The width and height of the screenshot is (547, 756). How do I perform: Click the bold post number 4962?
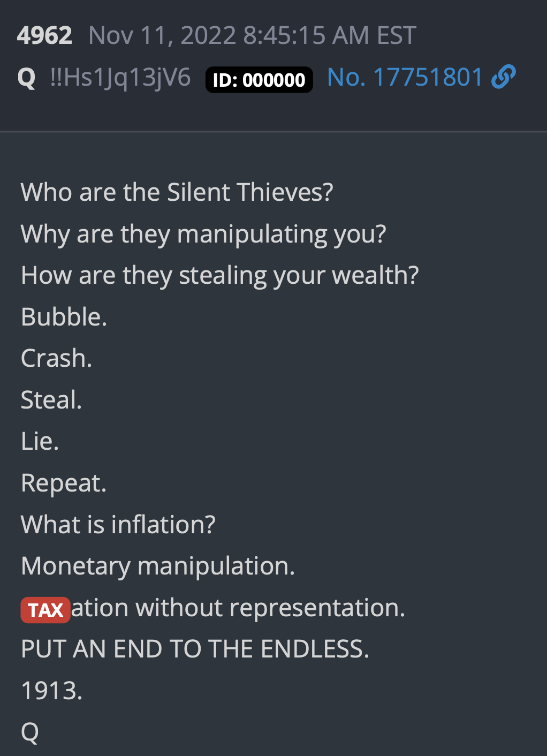pos(44,36)
